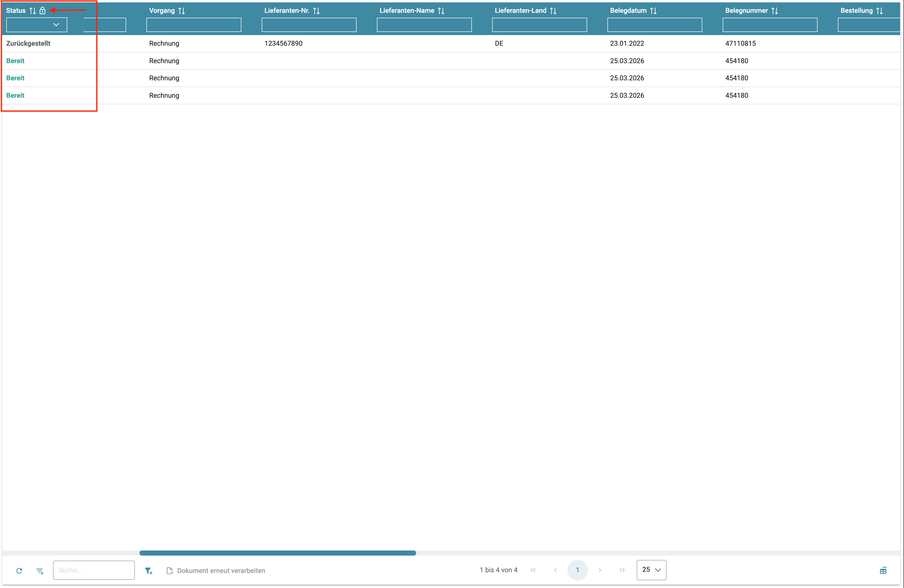Open the rows-per-page dropdown showing 25
This screenshot has width=904, height=588.
pyautogui.click(x=651, y=570)
